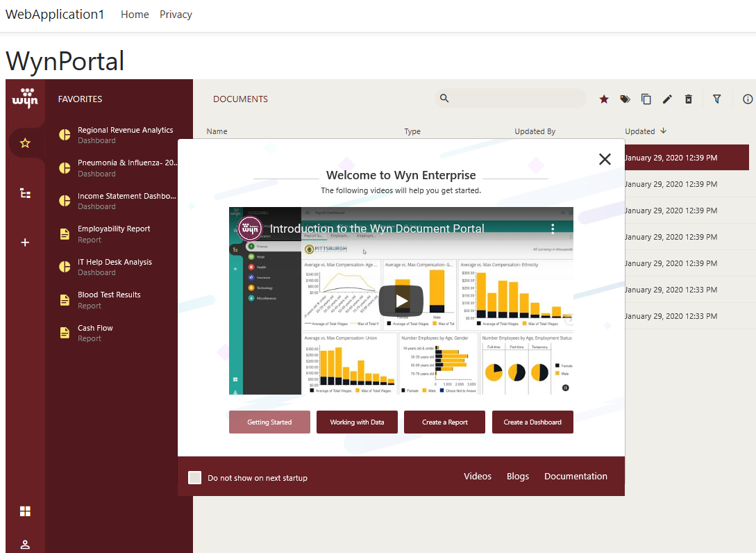Viewport: 756px width, 553px height.
Task: Open the Privacy nav menu item
Action: (176, 15)
